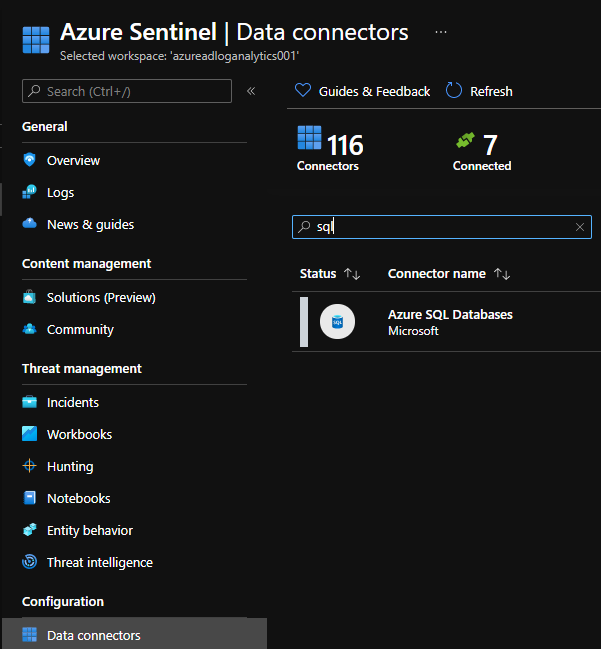The height and width of the screenshot is (649, 601).
Task: Click the Threat intelligence icon
Action: (29, 562)
